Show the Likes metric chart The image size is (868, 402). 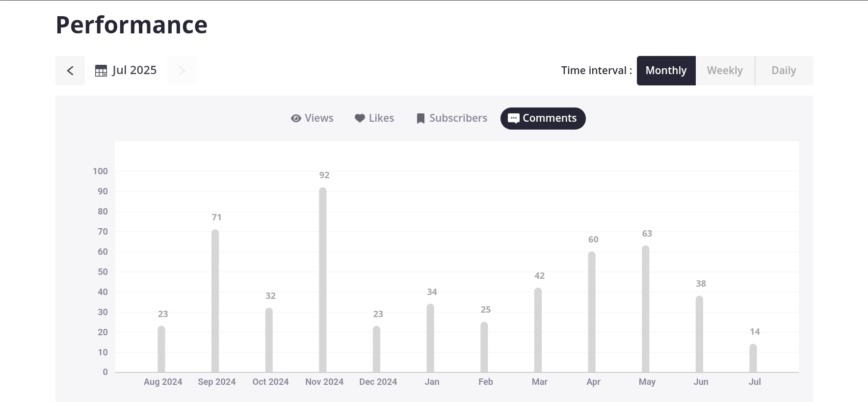pyautogui.click(x=381, y=118)
